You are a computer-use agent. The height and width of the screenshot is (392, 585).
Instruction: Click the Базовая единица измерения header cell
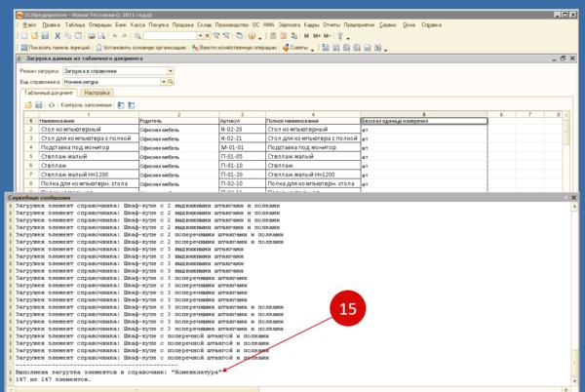[424, 121]
